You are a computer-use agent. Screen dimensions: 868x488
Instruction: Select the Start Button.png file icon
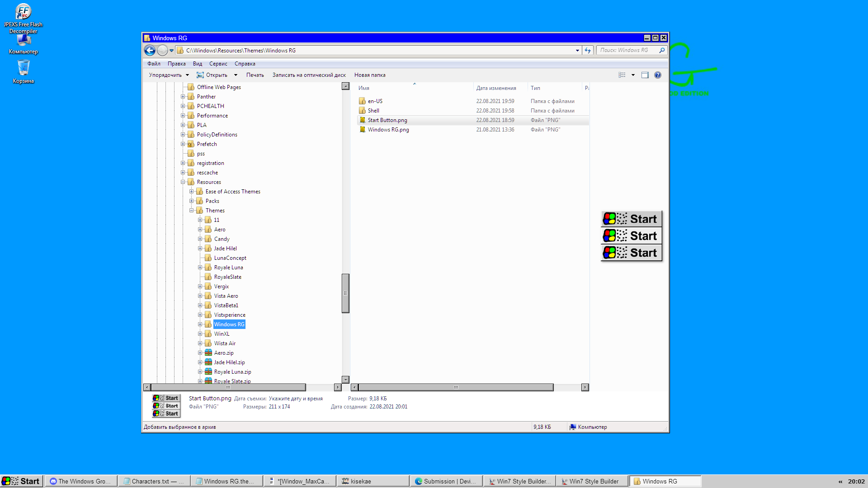[x=363, y=120]
